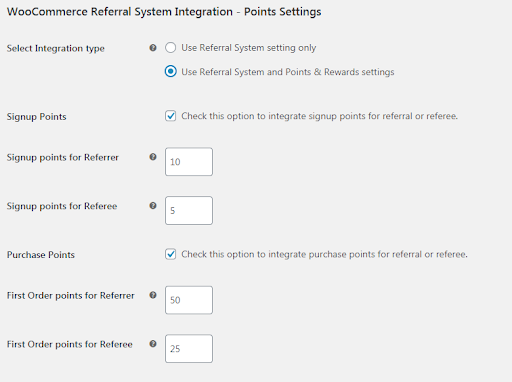Viewport: 512px width, 382px height.
Task: Click help icon for First Order points for Referee
Action: [x=153, y=344]
